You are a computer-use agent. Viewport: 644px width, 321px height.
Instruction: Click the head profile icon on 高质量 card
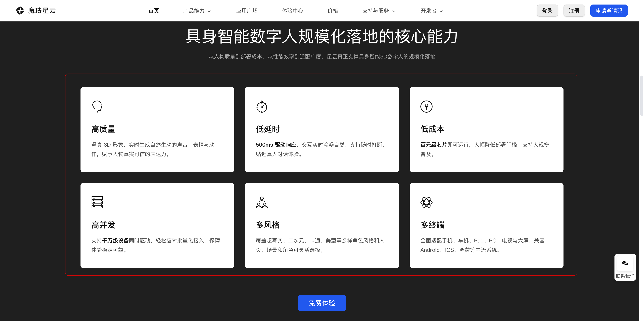[97, 106]
